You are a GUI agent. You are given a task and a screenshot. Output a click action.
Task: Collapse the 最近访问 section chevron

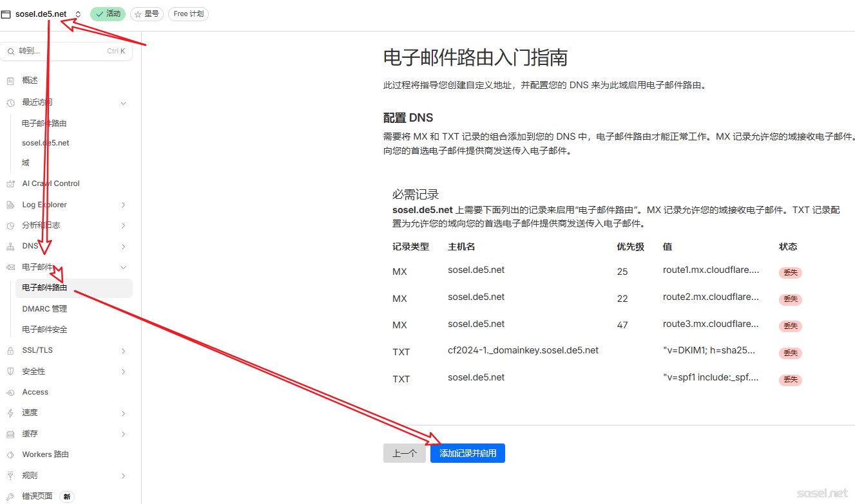click(123, 103)
